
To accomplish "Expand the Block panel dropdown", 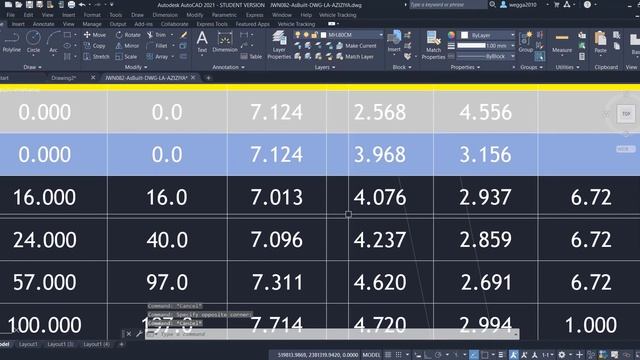I will [402, 67].
